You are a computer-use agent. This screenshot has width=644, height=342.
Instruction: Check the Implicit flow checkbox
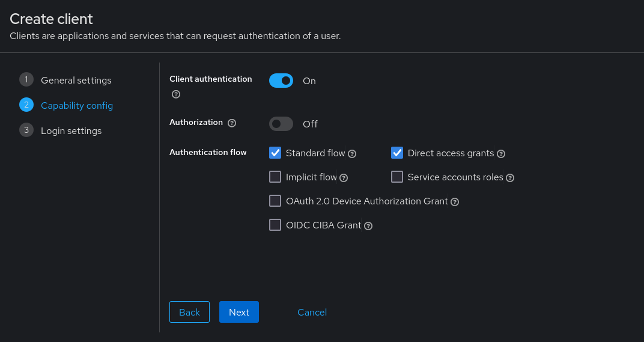[x=275, y=177]
